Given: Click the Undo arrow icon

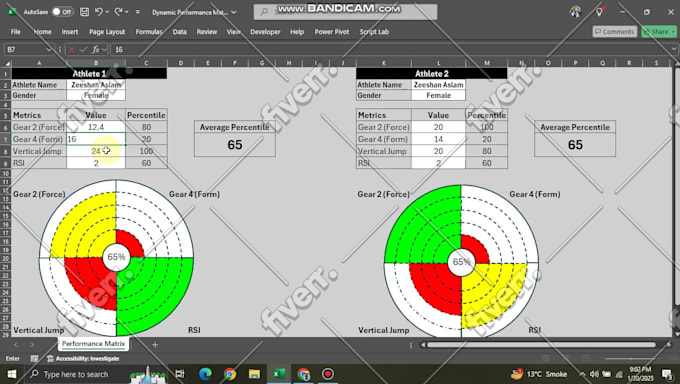Looking at the screenshot, I should pos(98,12).
